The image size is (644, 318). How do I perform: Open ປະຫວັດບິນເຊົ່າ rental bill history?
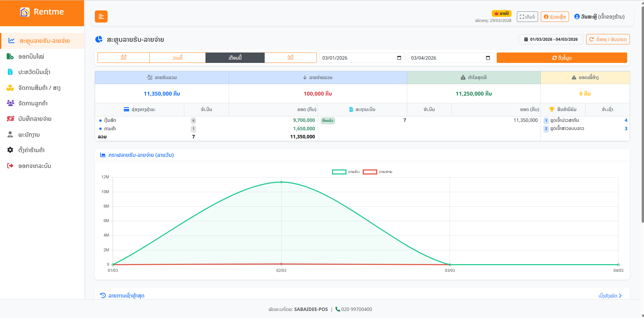tap(34, 72)
